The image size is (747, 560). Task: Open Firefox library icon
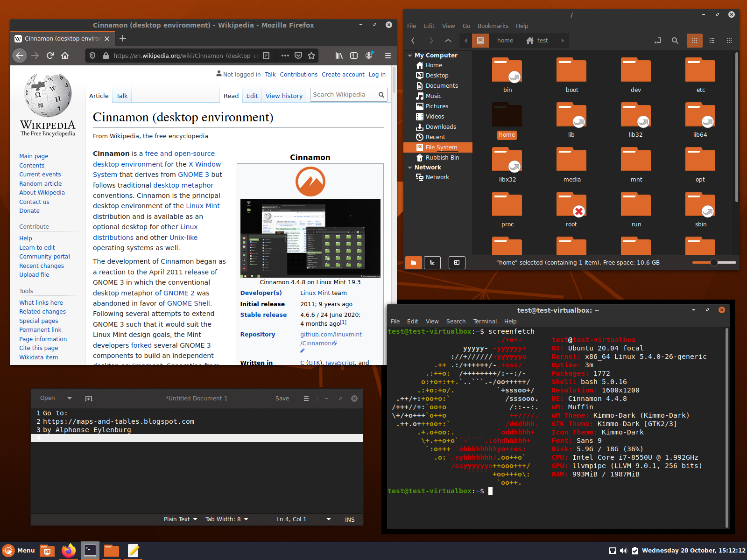click(x=339, y=56)
